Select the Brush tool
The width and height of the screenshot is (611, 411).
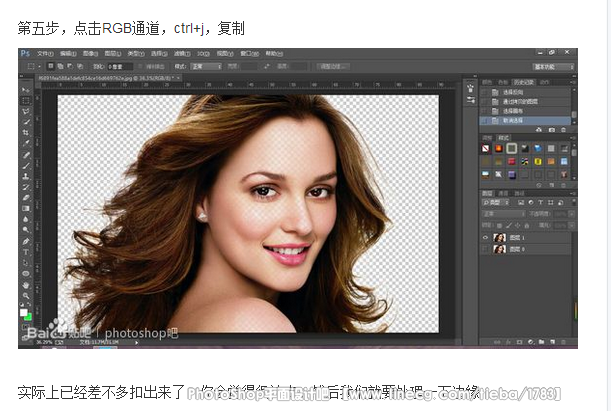(x=26, y=166)
